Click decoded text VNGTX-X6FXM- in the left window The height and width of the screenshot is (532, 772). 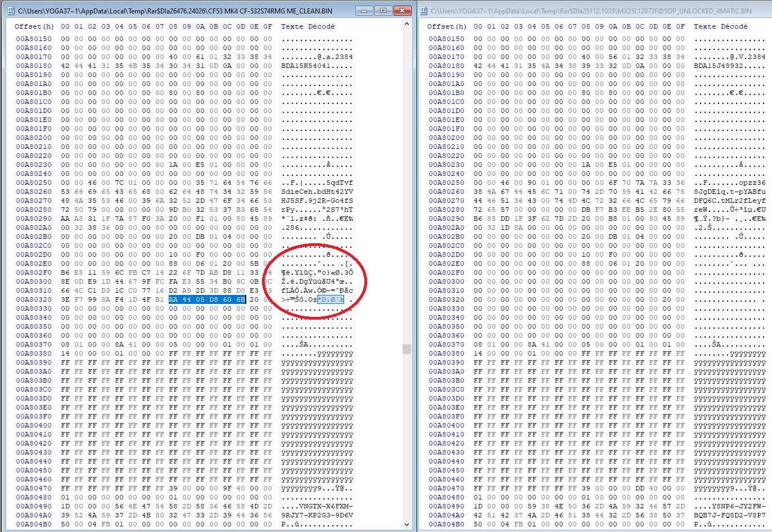tap(326, 506)
